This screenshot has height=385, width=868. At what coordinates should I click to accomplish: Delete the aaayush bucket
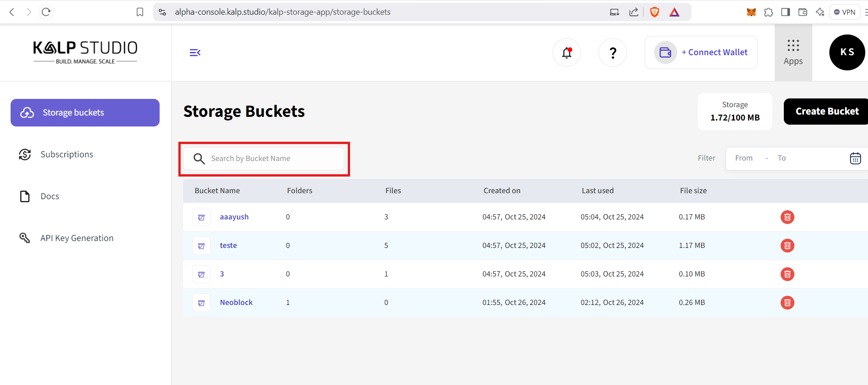tap(787, 217)
